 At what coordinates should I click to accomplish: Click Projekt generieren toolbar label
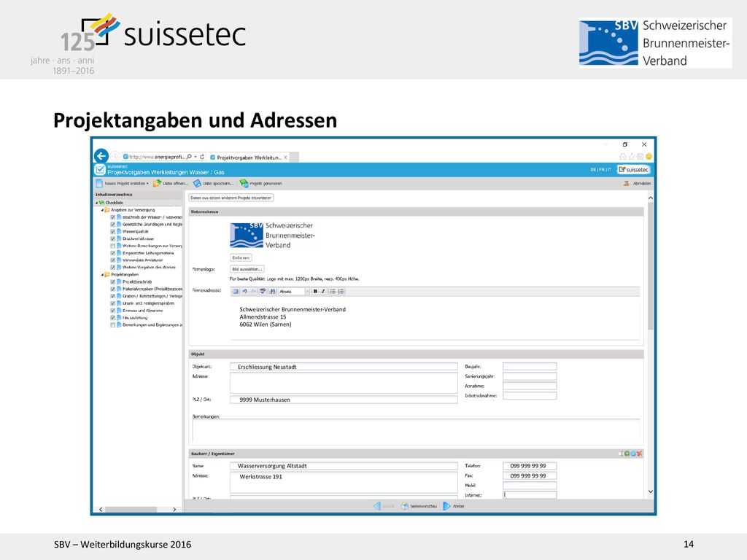(x=266, y=183)
